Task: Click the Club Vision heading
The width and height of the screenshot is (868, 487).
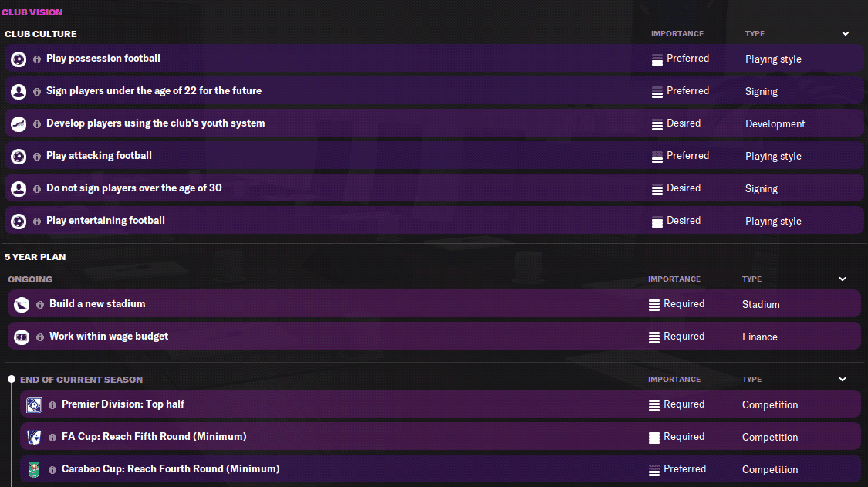Action: tap(32, 12)
